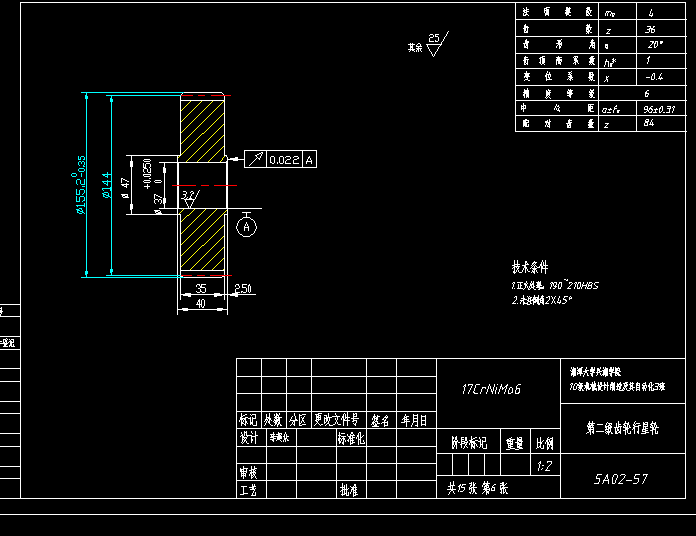Viewport: 696px width, 536px height.
Task: Click the center distance value 96±0.31
Action: click(659, 109)
